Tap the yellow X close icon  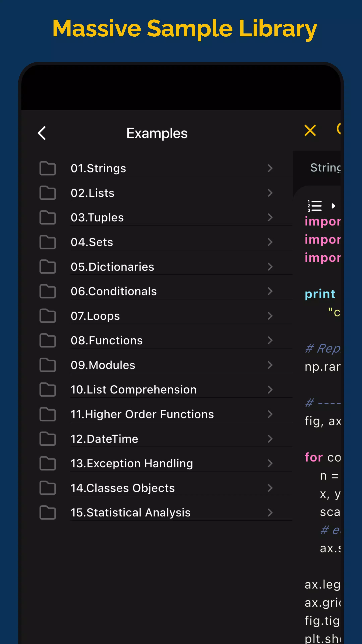[x=310, y=130]
